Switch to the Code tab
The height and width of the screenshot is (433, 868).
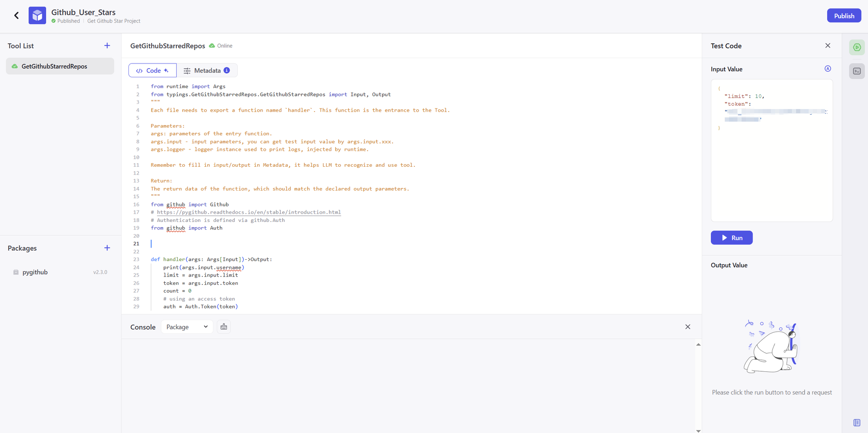[153, 70]
